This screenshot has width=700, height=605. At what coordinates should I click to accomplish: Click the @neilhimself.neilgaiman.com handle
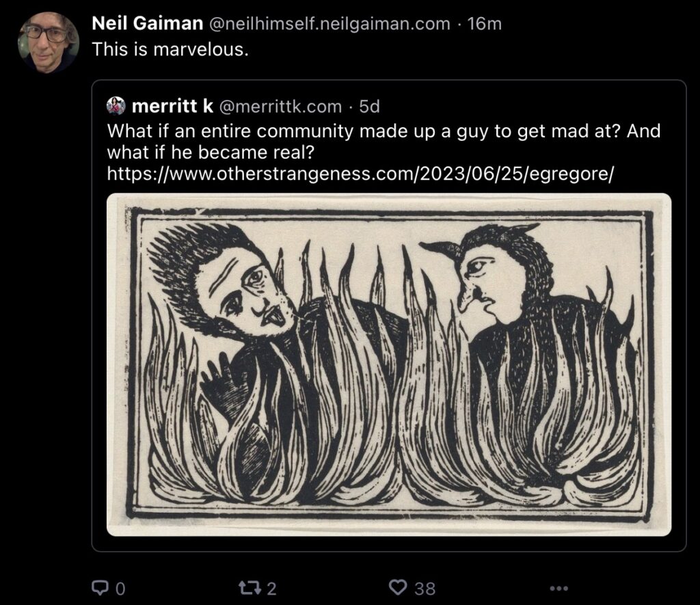pos(329,24)
